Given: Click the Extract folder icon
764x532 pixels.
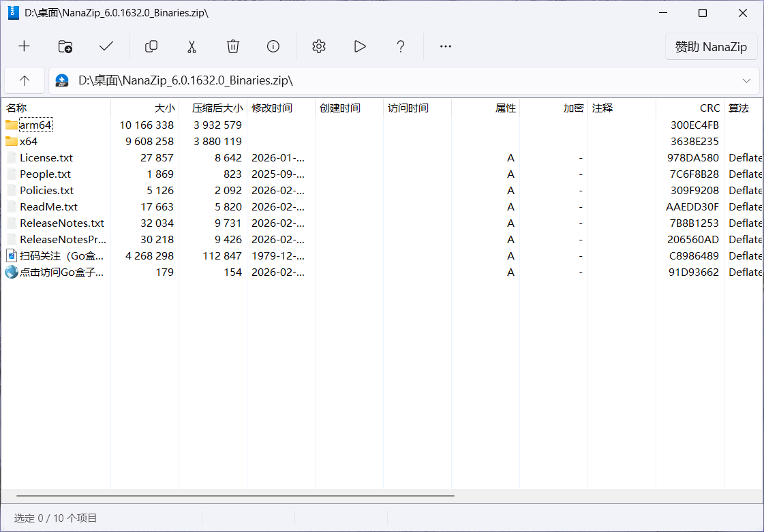Looking at the screenshot, I should click(65, 46).
